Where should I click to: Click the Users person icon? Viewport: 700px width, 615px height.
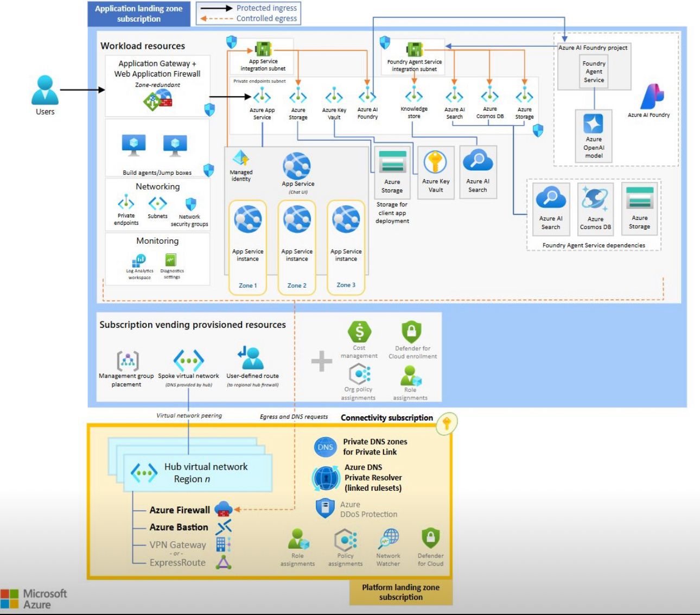(45, 90)
